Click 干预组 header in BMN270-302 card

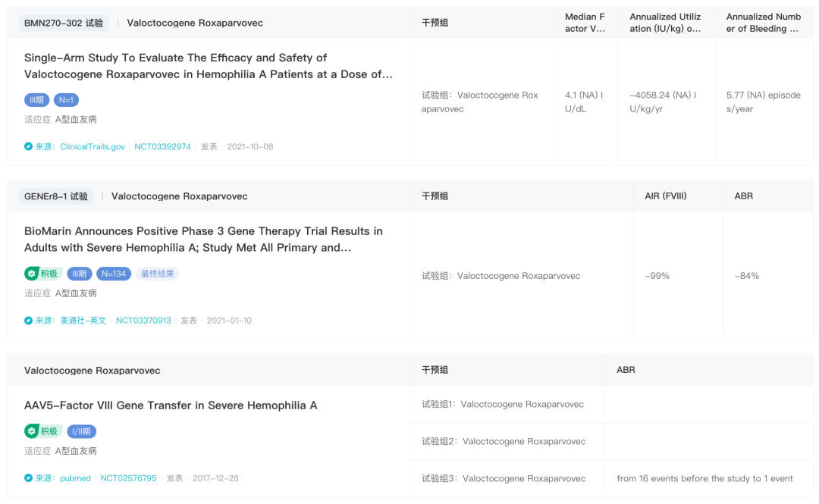[x=435, y=23]
